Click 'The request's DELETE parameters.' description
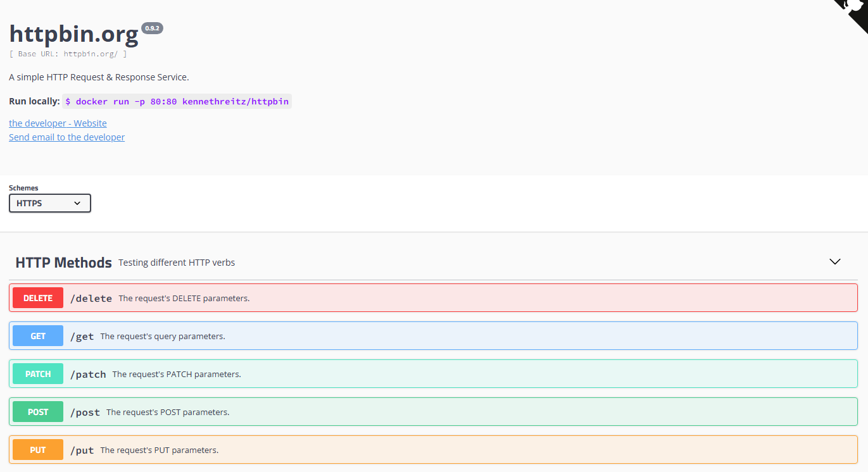The image size is (868, 472). 184,298
